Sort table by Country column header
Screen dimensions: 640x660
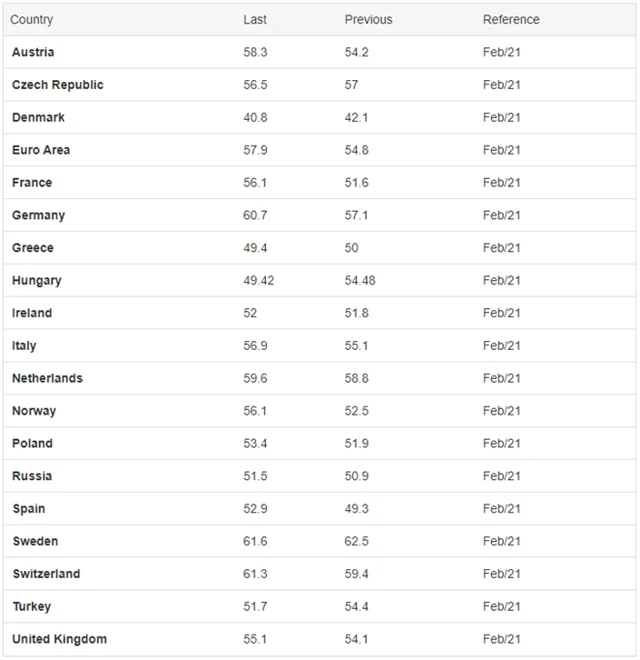coord(32,19)
